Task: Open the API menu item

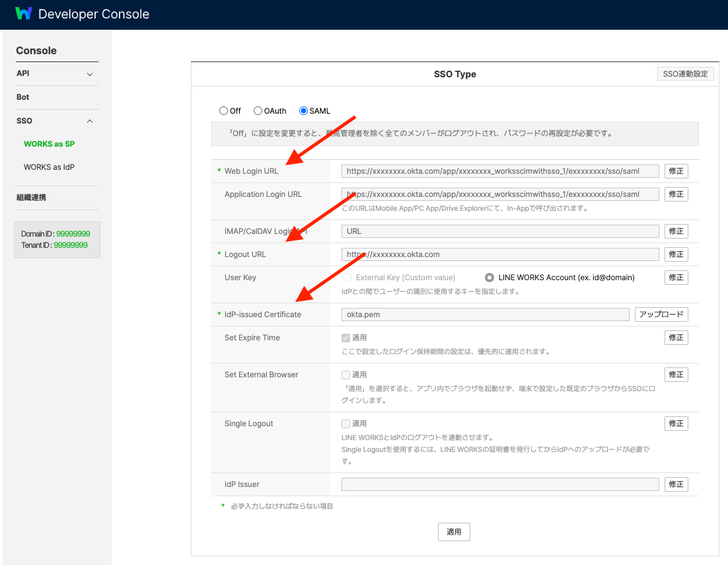Action: (22, 73)
